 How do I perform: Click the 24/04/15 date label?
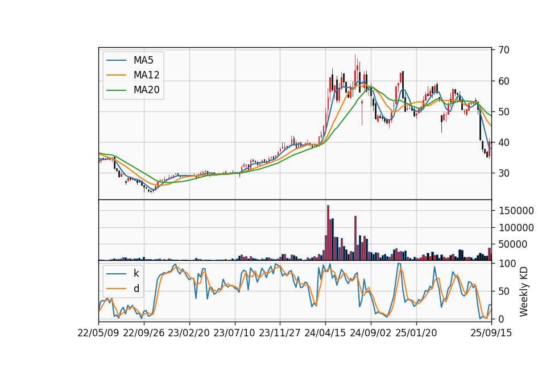(x=325, y=333)
